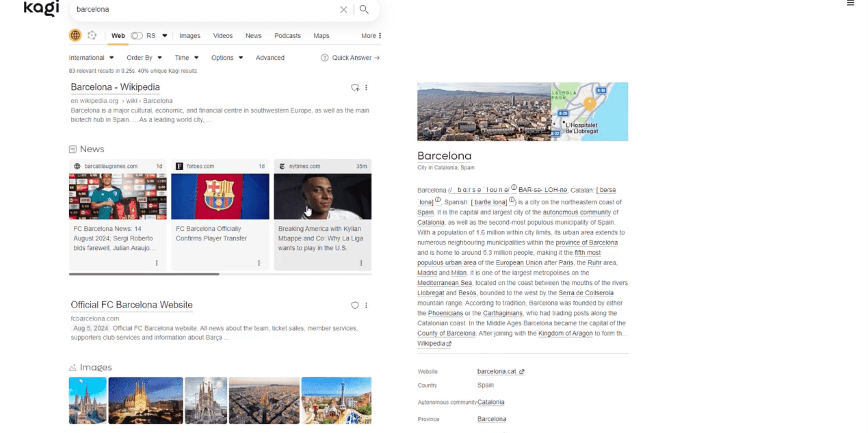Open the Order By dropdown
The image size is (868, 433).
click(144, 57)
